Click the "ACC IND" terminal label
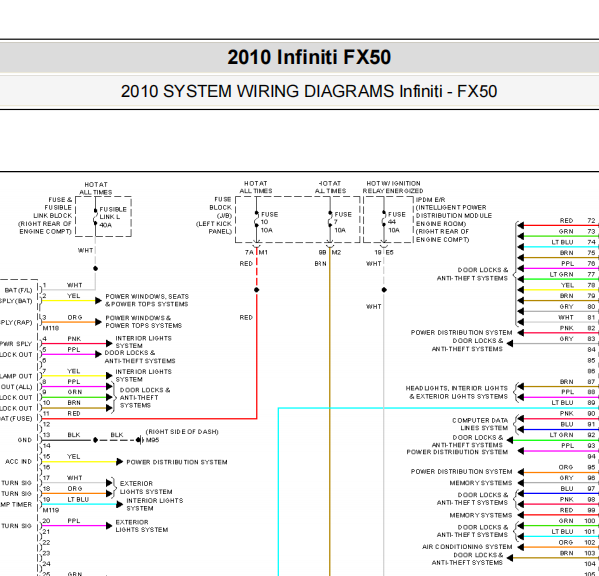Image resolution: width=599 pixels, height=576 pixels. 18,461
